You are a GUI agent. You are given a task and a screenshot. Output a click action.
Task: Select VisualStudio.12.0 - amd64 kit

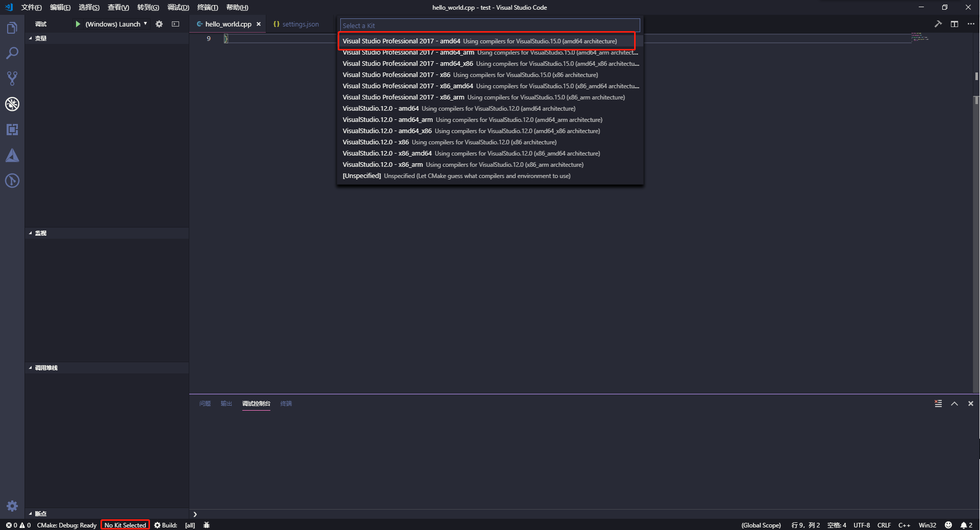[x=490, y=109]
